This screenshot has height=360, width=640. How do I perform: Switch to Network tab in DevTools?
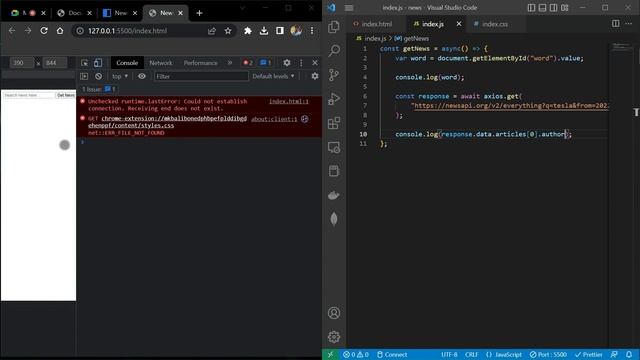161,63
